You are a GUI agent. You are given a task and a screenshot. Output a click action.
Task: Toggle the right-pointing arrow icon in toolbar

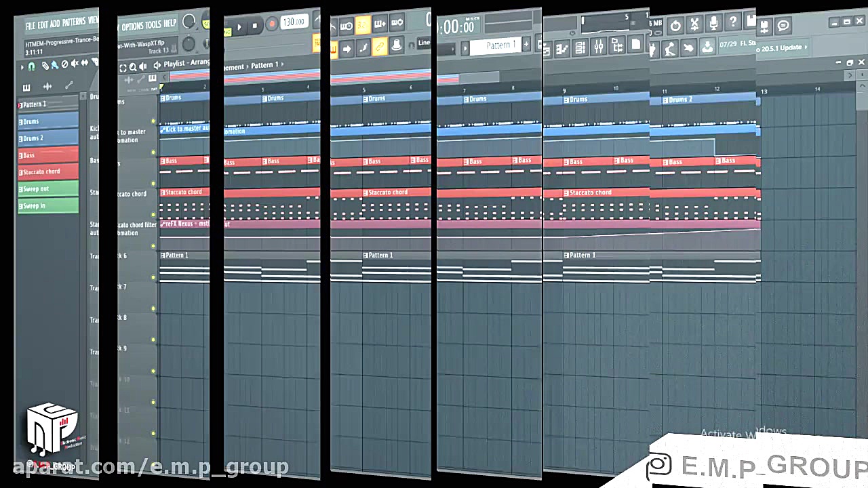(347, 48)
